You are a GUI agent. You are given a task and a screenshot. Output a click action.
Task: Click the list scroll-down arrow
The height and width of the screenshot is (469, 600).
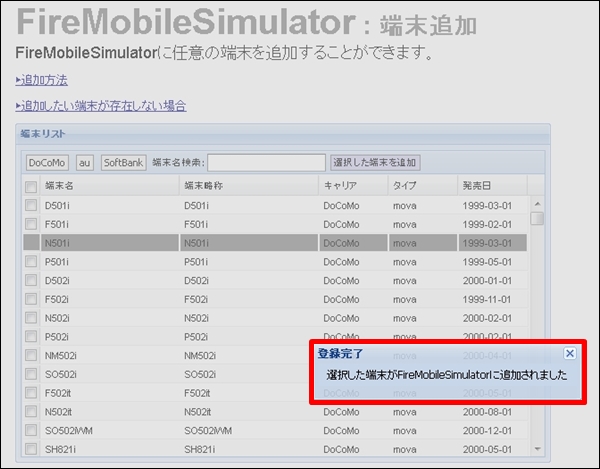click(537, 449)
